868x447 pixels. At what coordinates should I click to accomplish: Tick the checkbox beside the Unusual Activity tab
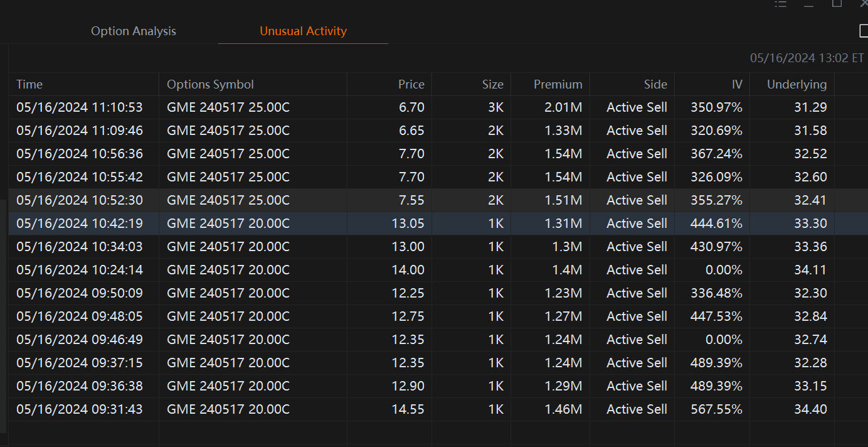click(864, 31)
